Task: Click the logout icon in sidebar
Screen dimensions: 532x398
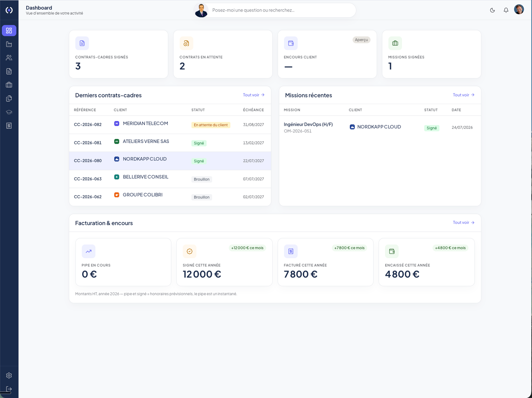Action: (9, 389)
